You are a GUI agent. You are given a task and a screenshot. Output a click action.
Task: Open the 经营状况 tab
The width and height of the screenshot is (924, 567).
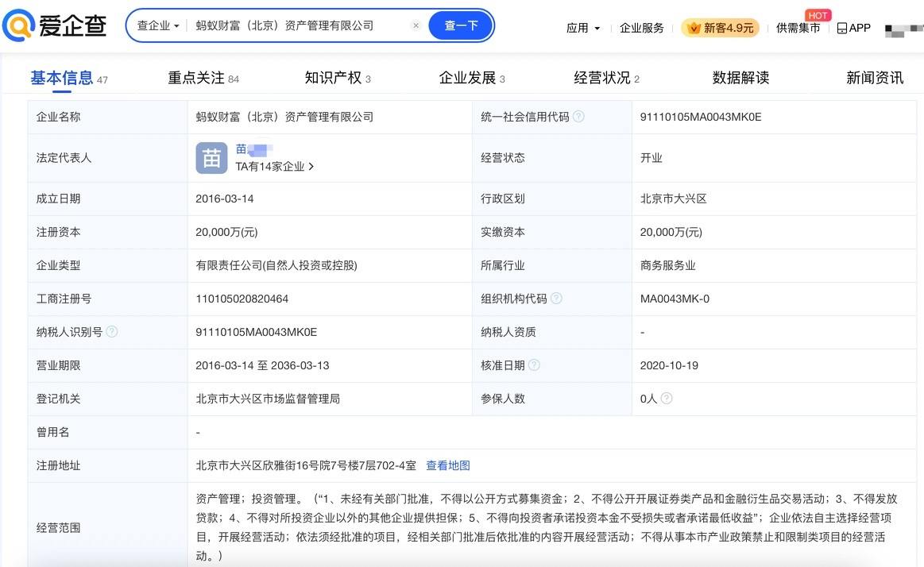(606, 78)
